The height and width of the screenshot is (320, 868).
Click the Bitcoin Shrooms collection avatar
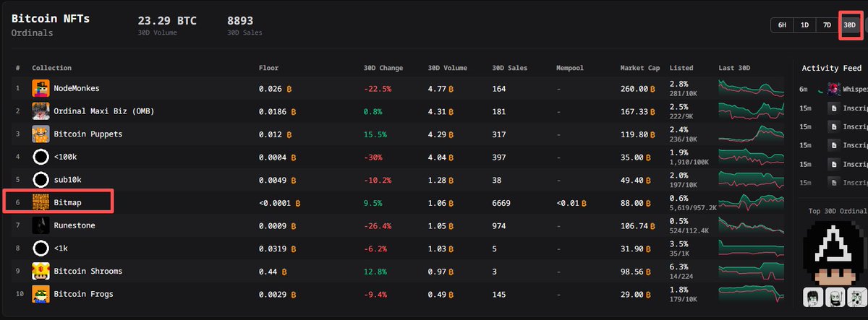(x=41, y=272)
